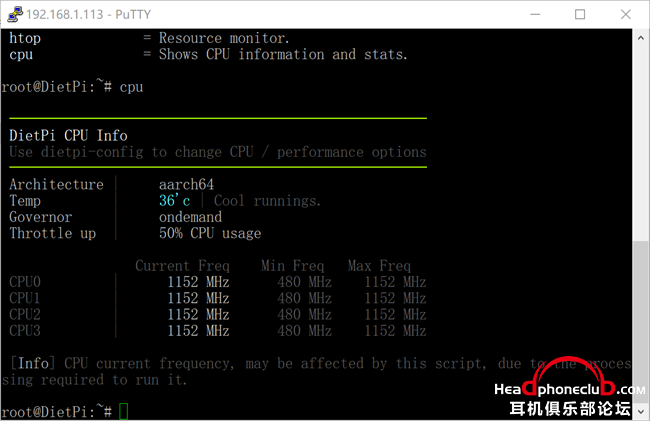Click CPU2's max frequency '1152 MHz'

(x=395, y=315)
